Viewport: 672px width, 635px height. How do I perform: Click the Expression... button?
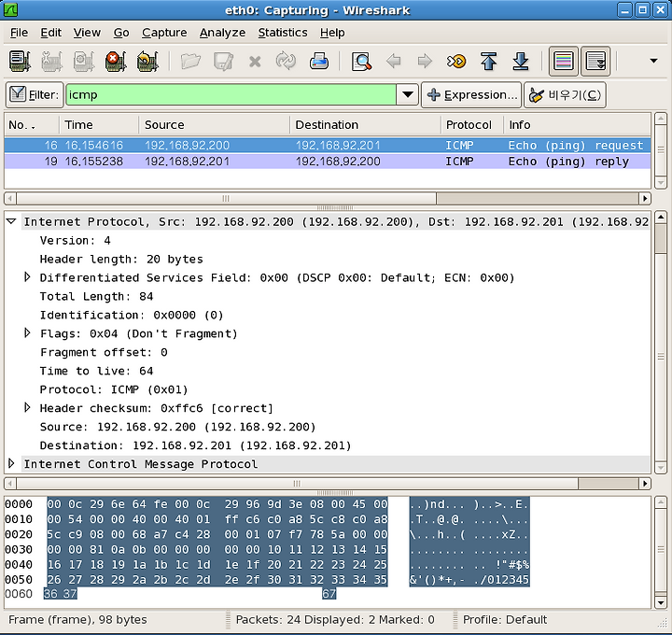471,94
